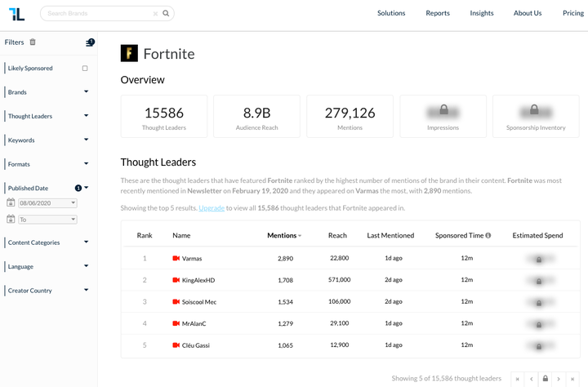Click the locked page number button
This screenshot has width=588, height=387.
(546, 379)
